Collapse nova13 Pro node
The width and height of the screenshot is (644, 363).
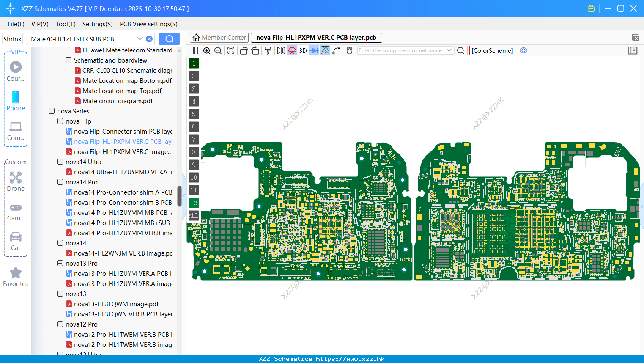click(x=60, y=264)
